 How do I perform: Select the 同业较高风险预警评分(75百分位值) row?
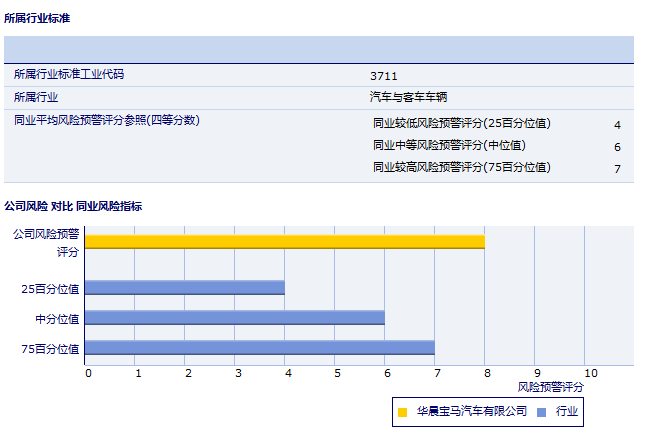point(461,167)
